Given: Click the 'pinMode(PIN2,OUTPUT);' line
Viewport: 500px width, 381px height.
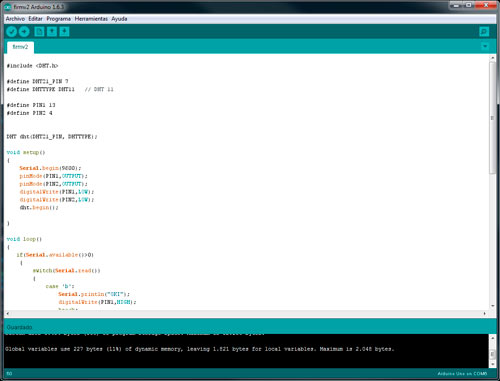Looking at the screenshot, I should (53, 184).
